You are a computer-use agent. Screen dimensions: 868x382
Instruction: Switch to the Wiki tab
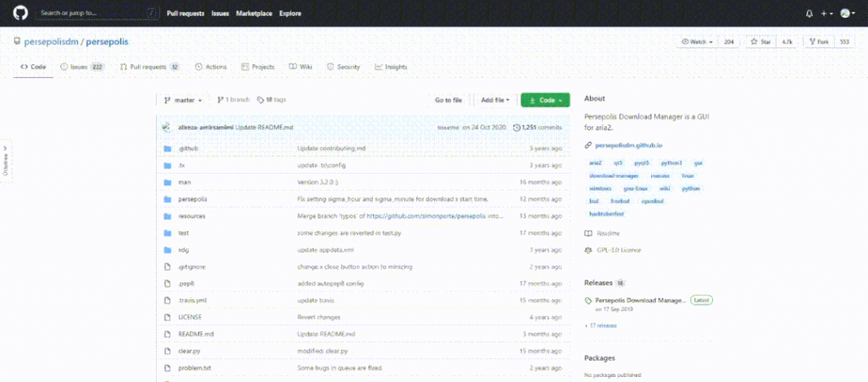pyautogui.click(x=301, y=67)
